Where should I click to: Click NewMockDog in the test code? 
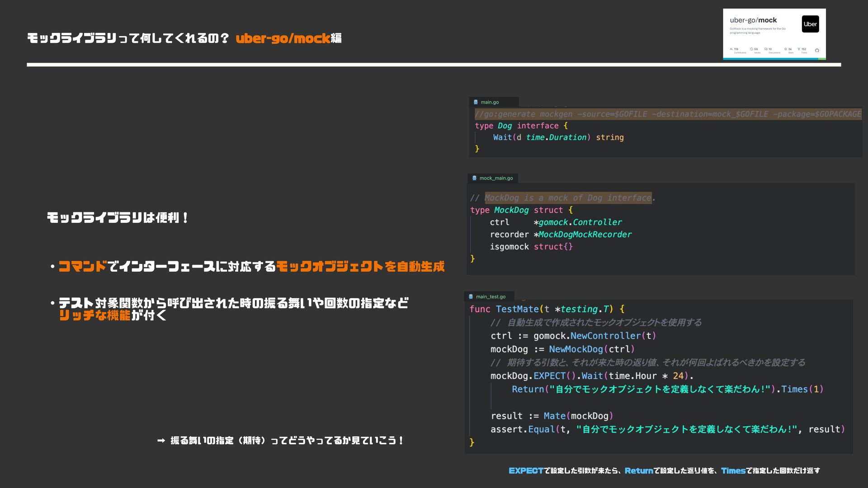click(576, 349)
